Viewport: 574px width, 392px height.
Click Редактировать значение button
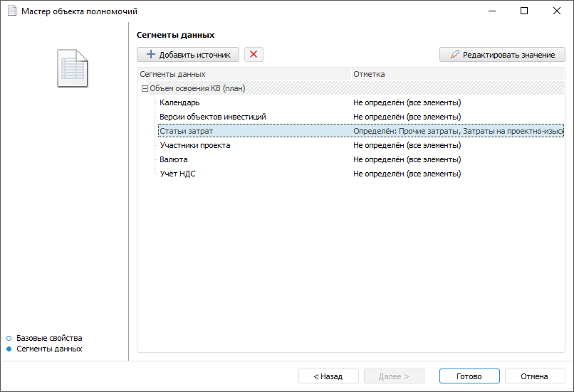[x=502, y=55]
